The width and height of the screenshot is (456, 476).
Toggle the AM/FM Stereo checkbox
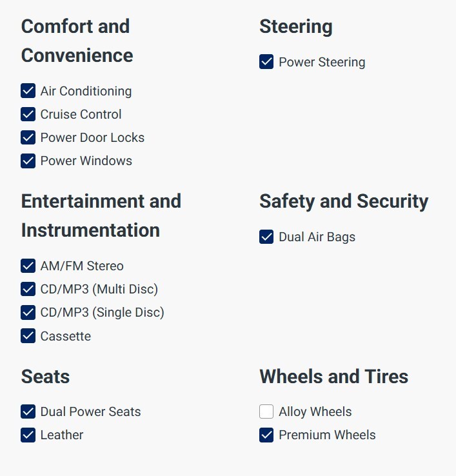(x=28, y=266)
